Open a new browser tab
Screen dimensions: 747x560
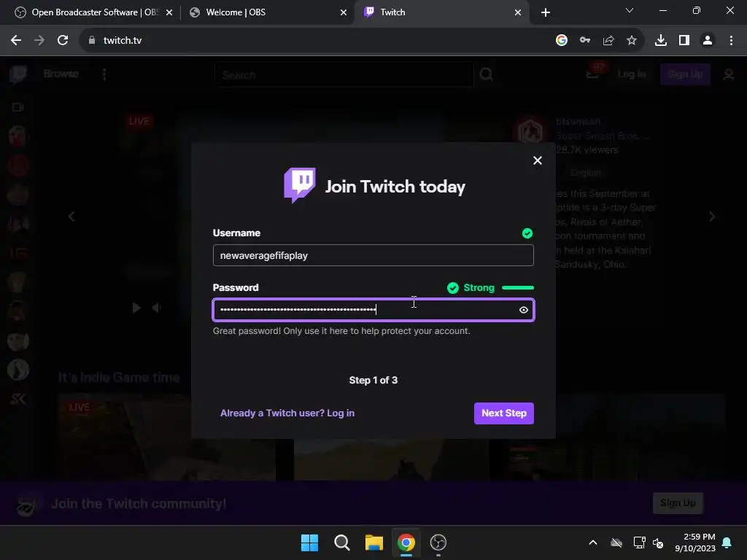(x=546, y=12)
